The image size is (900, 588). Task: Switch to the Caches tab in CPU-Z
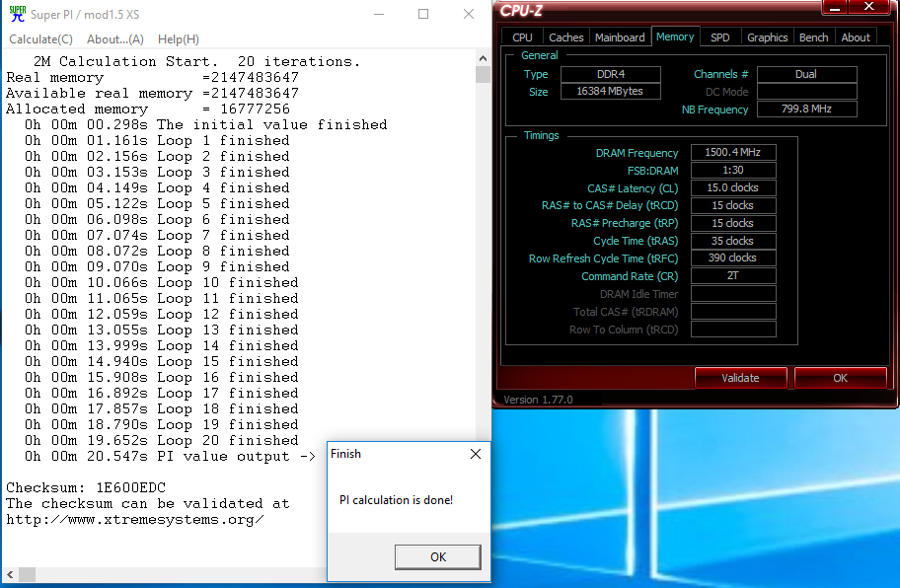565,37
